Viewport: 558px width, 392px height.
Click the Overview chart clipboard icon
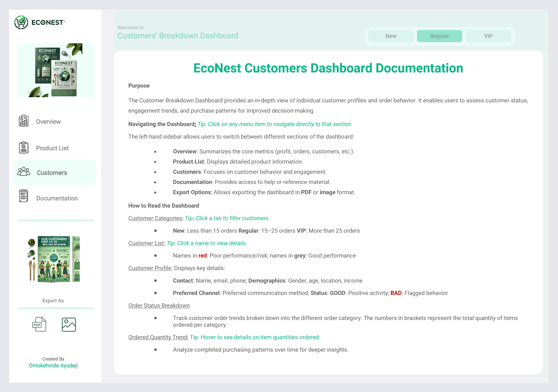click(24, 121)
